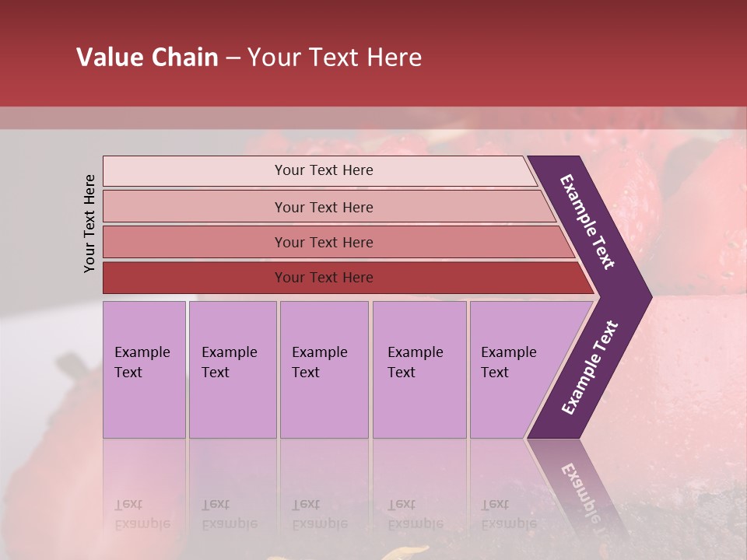Select the "Your Text Here" part of the title
Viewport: 747px width, 560px height.
[x=335, y=58]
